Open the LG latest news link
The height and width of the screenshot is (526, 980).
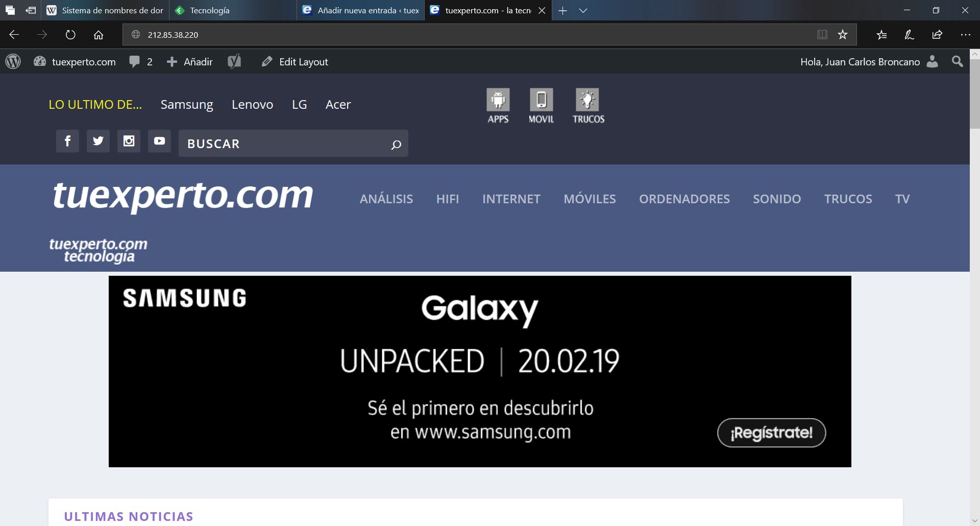point(299,105)
